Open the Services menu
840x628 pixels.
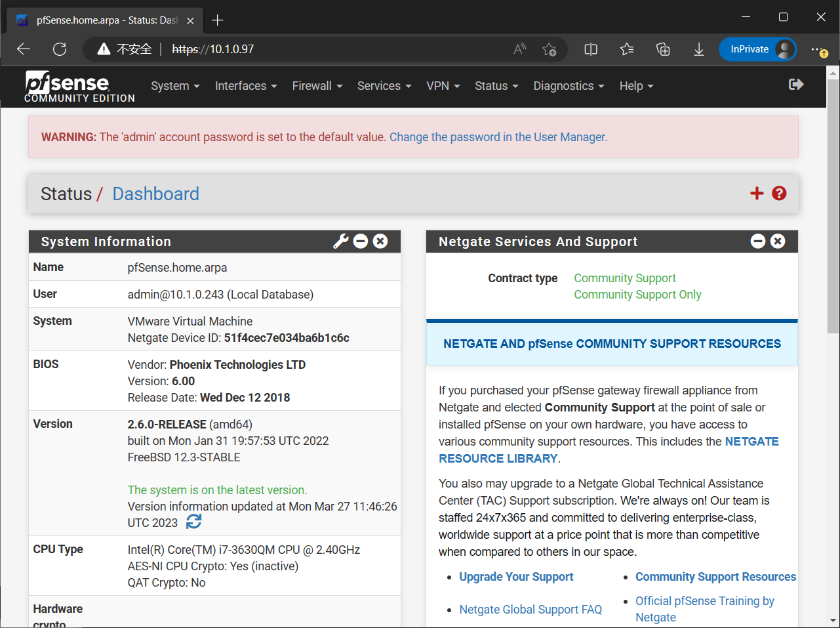click(x=384, y=86)
